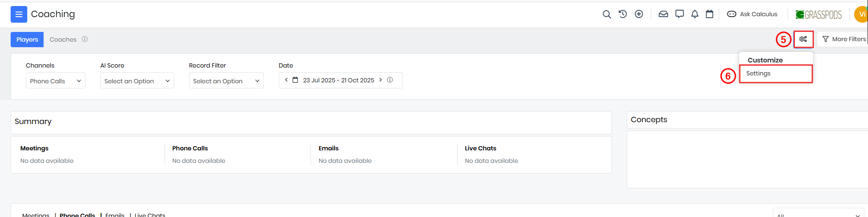Open the inbox tray icon
Viewport: 868px width, 217px height.
[663, 14]
